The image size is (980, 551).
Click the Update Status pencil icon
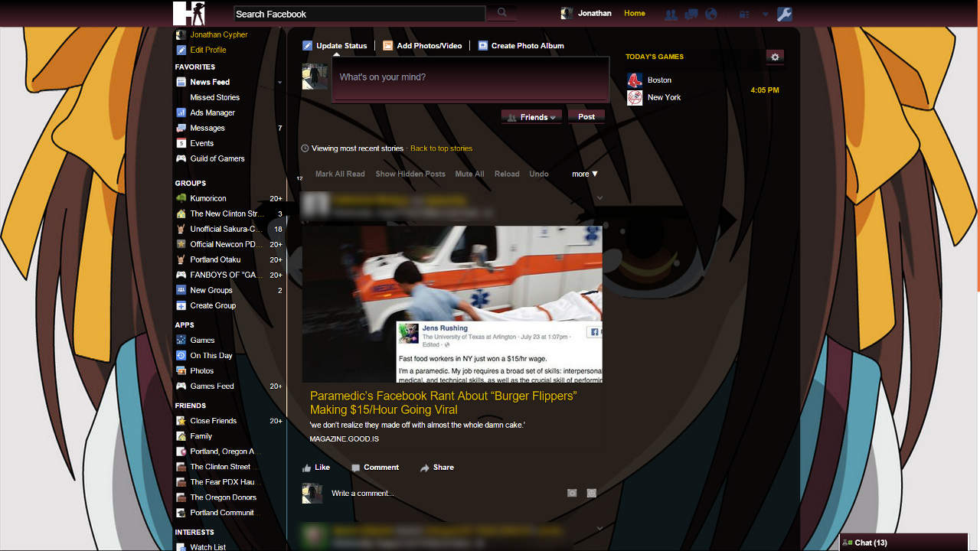point(307,46)
